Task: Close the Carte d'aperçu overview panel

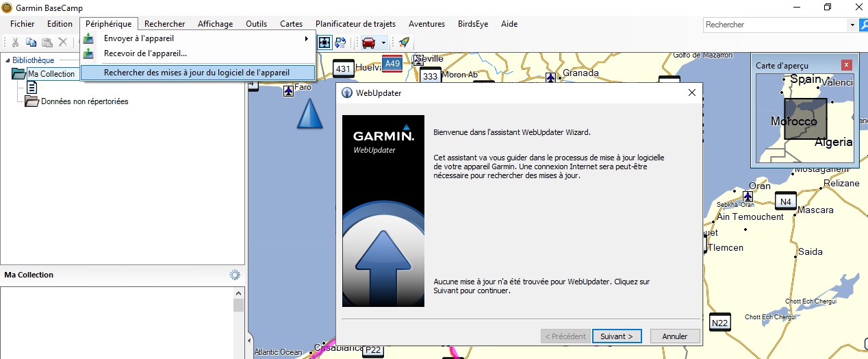Action: click(847, 65)
